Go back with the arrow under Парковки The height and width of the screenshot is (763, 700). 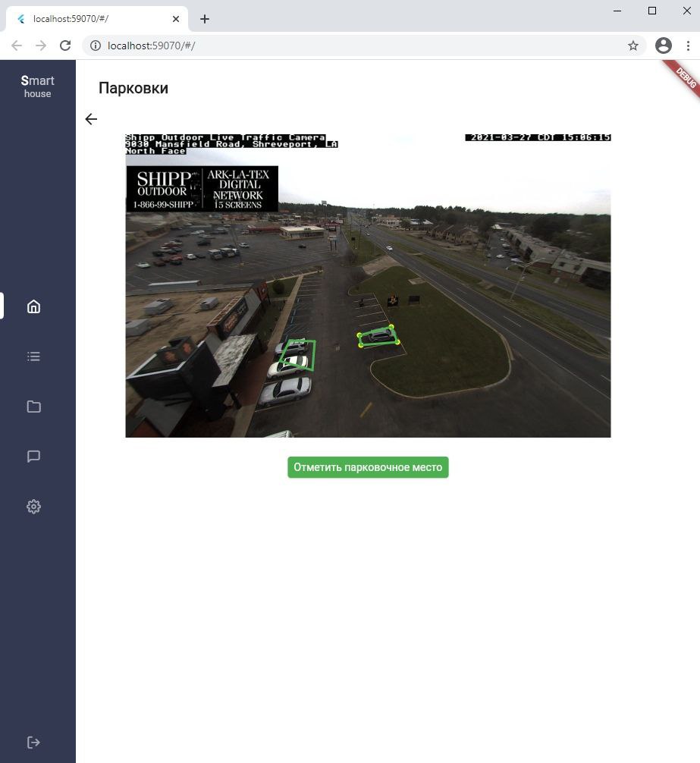point(91,119)
